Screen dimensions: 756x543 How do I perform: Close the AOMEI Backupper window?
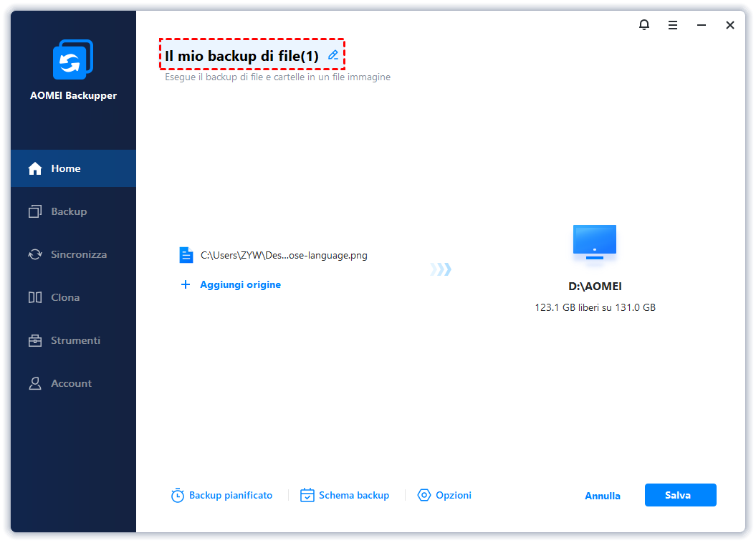(x=730, y=25)
